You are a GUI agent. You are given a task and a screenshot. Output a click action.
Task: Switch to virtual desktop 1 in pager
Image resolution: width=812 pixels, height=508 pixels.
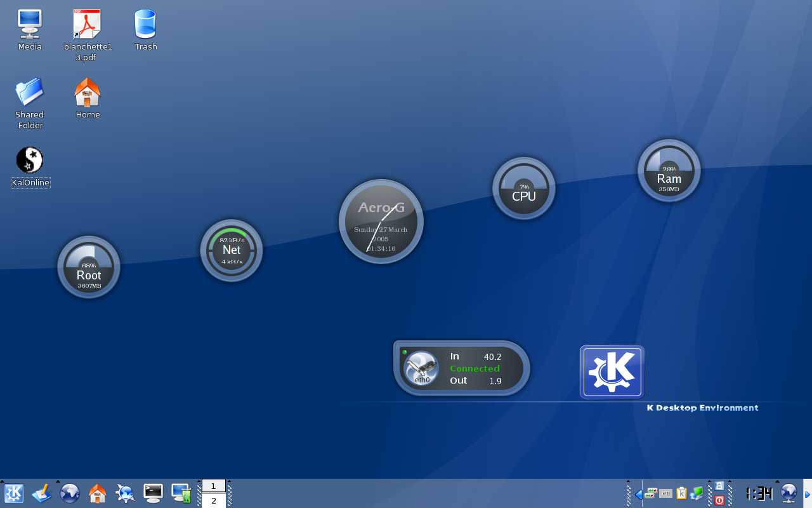(214, 486)
